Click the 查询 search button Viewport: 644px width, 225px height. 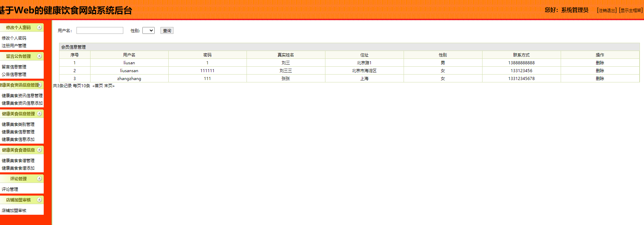167,31
